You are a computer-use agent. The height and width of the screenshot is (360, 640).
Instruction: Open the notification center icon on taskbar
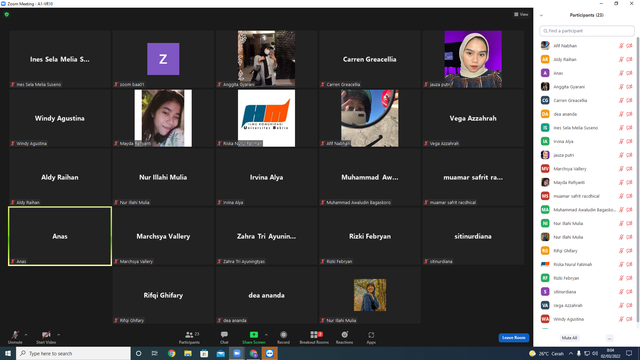click(629, 353)
